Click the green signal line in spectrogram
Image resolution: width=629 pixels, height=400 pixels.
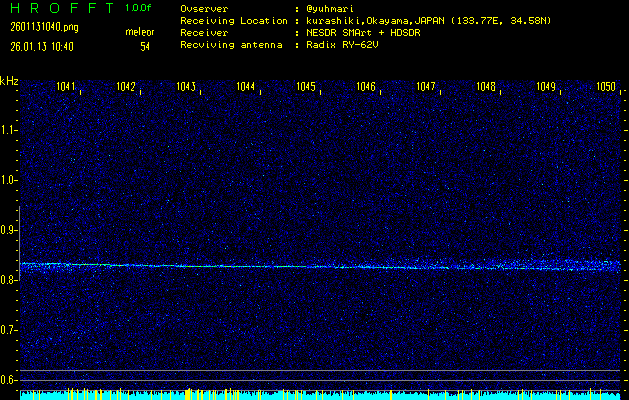[200, 265]
